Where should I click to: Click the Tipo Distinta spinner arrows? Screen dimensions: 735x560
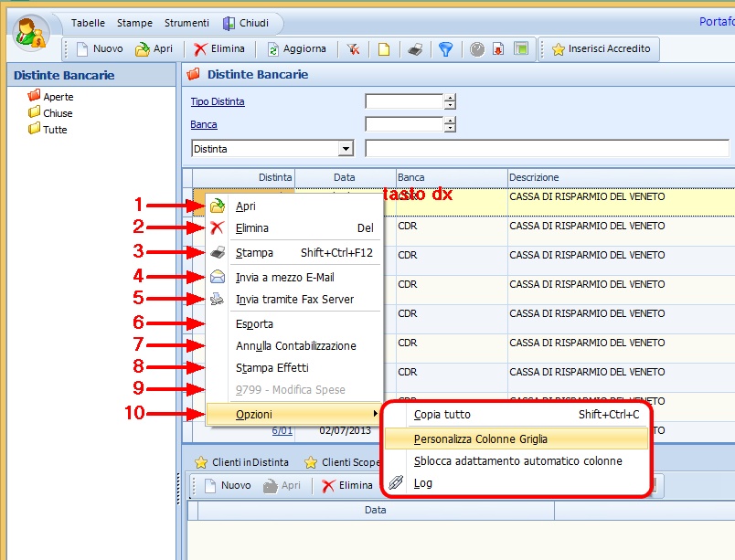(450, 101)
